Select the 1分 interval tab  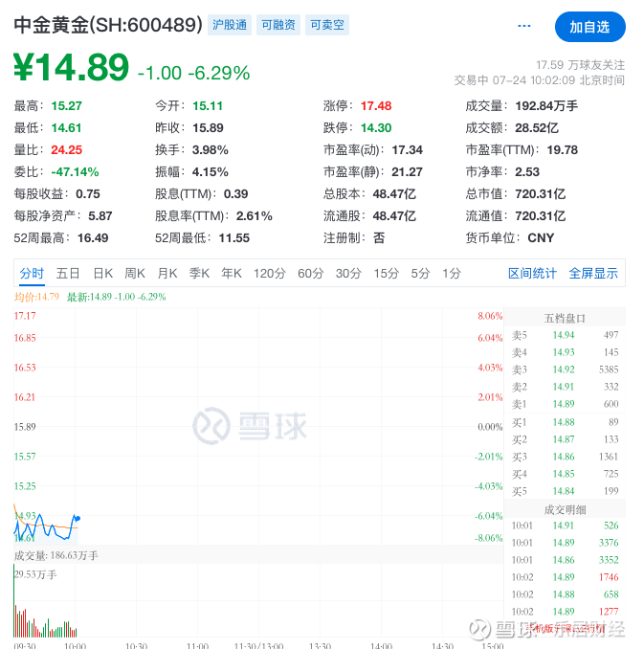coord(451,274)
